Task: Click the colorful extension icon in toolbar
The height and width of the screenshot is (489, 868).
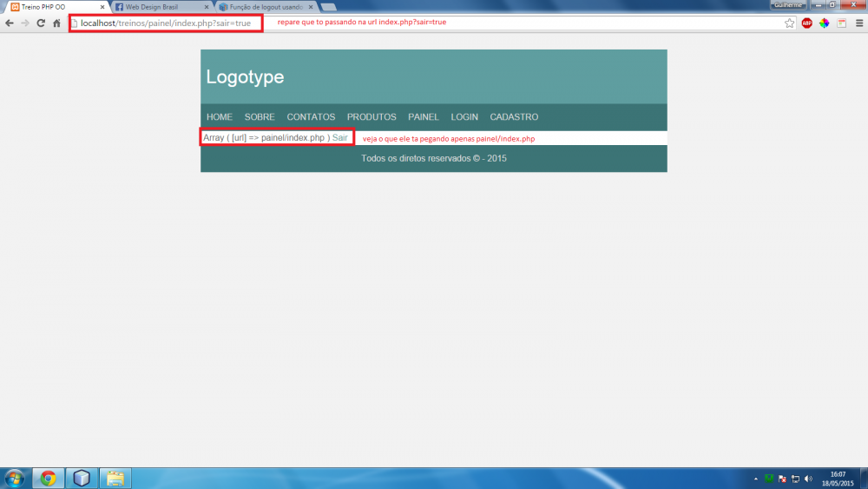Action: coord(825,23)
